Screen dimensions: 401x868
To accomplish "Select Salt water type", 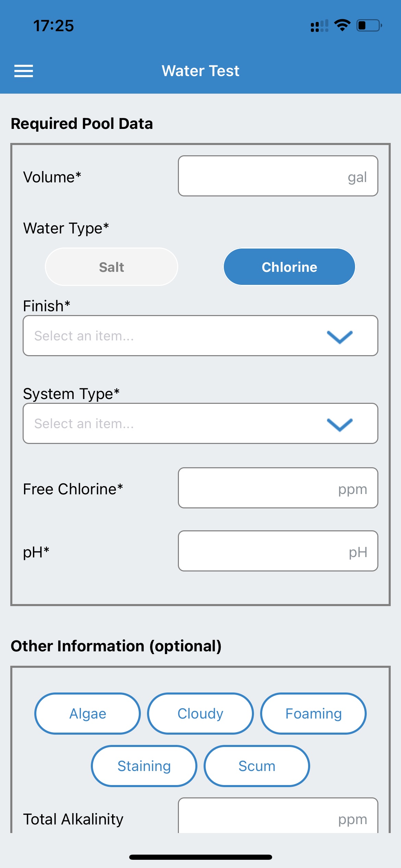I will coord(111,267).
